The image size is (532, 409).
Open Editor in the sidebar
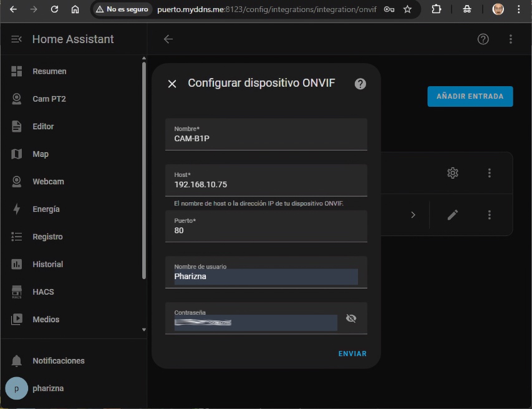point(72,126)
